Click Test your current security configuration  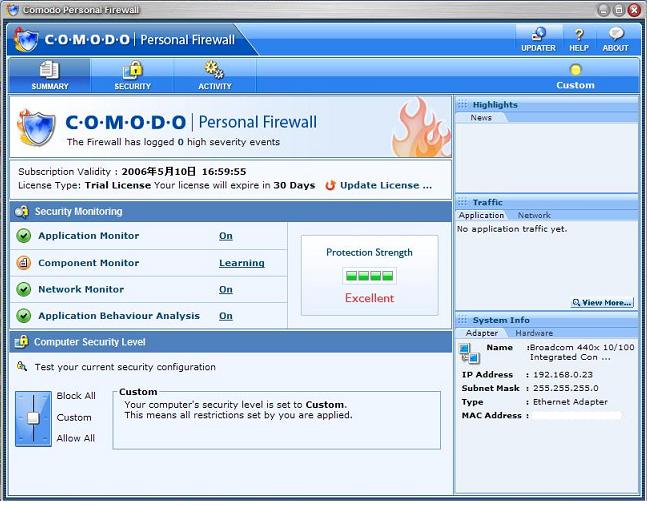[126, 368]
